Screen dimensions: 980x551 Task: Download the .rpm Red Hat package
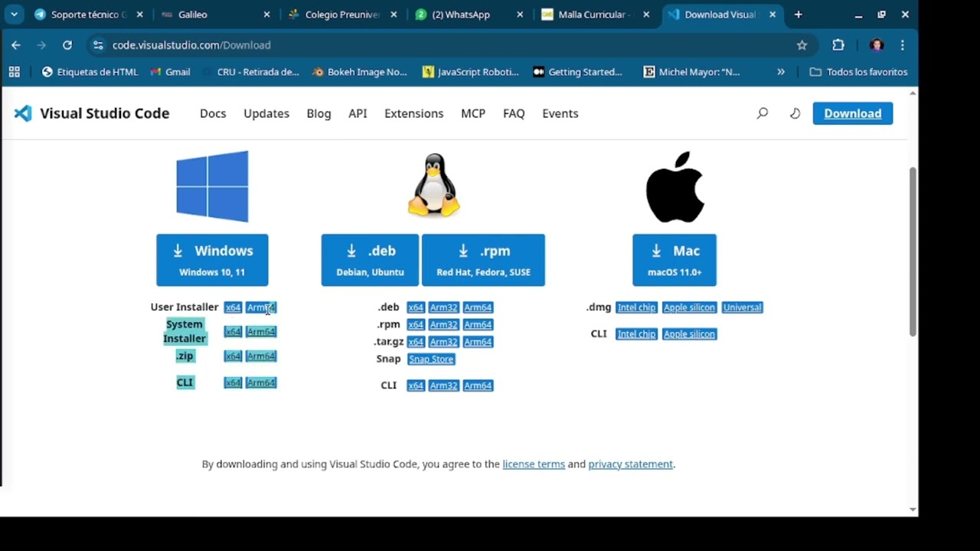pos(483,260)
